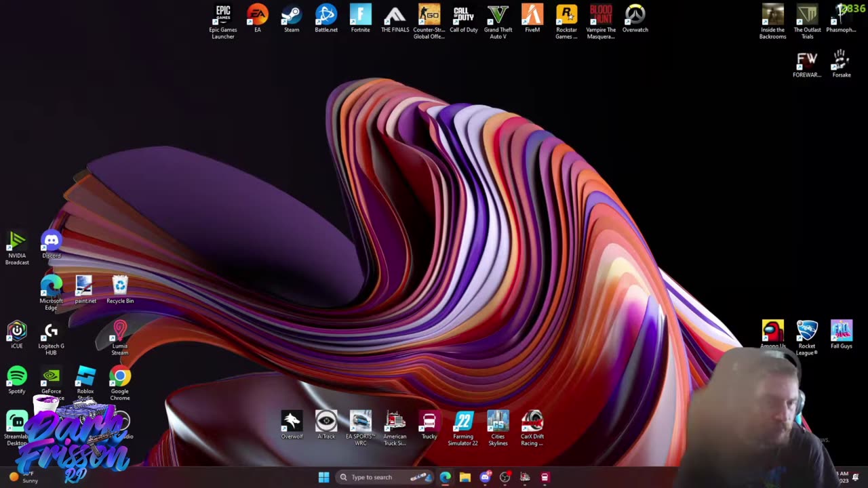The width and height of the screenshot is (868, 488).
Task: Click the Overwatch desktop shortcut
Action: click(x=635, y=18)
